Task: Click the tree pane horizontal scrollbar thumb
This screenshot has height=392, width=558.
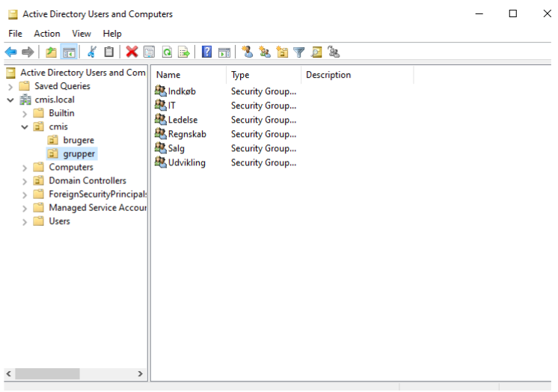Action: 47,374
